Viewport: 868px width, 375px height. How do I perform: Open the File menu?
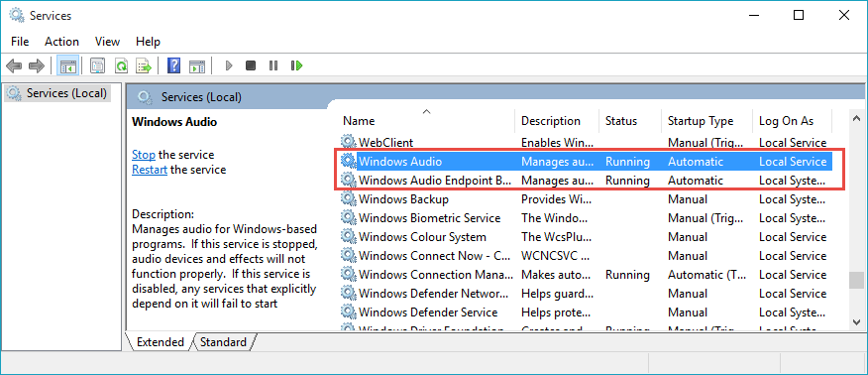20,42
